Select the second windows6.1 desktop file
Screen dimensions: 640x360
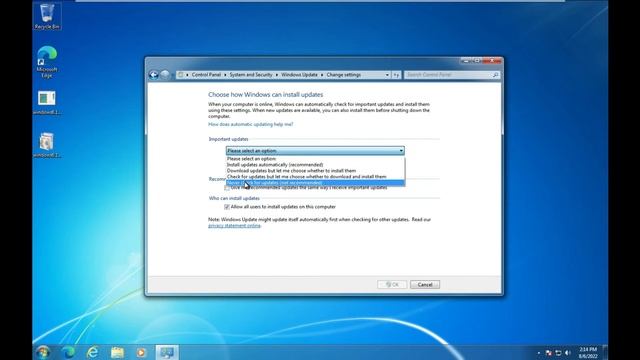pyautogui.click(x=47, y=146)
